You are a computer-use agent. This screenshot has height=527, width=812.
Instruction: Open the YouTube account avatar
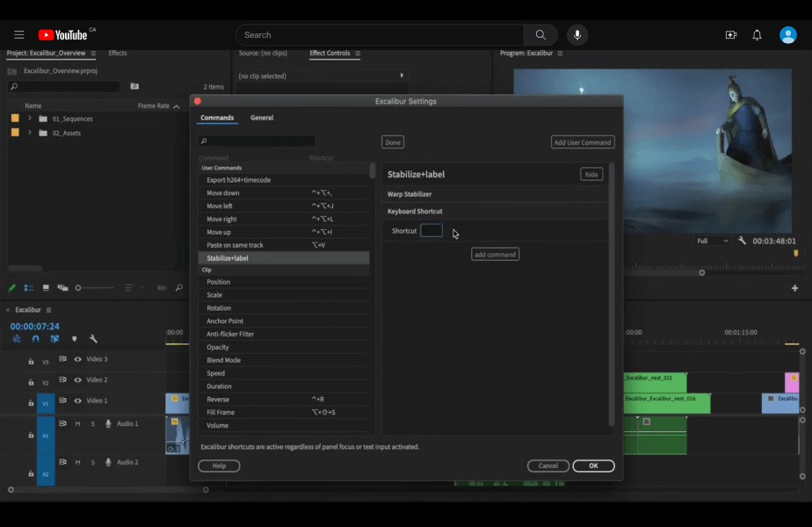pos(787,34)
